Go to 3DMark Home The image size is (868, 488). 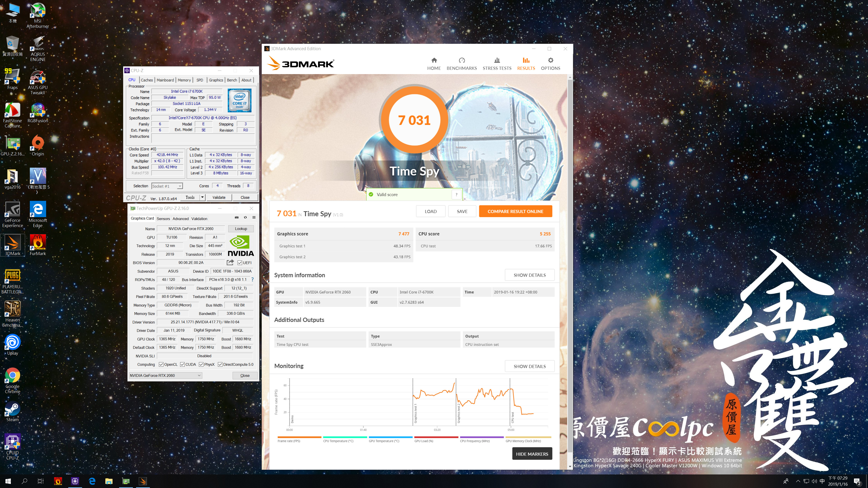(434, 64)
